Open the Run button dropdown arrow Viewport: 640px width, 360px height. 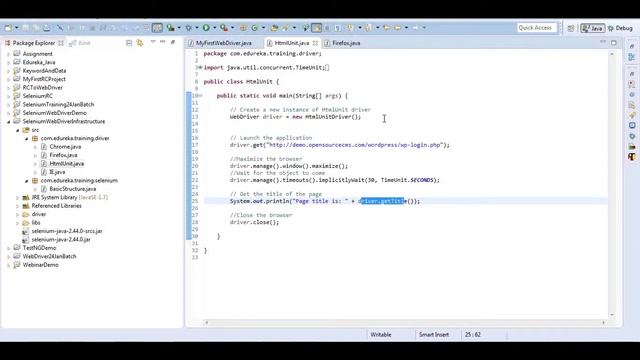tap(214, 28)
